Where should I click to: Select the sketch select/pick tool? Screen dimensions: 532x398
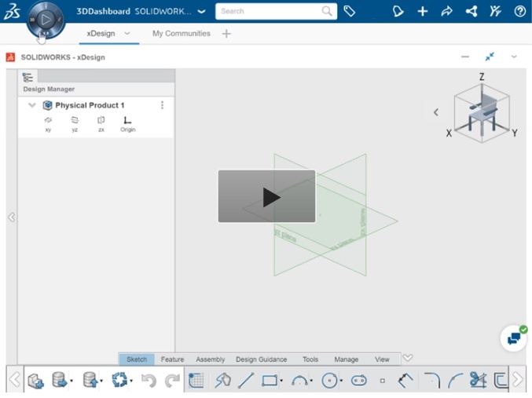222,380
